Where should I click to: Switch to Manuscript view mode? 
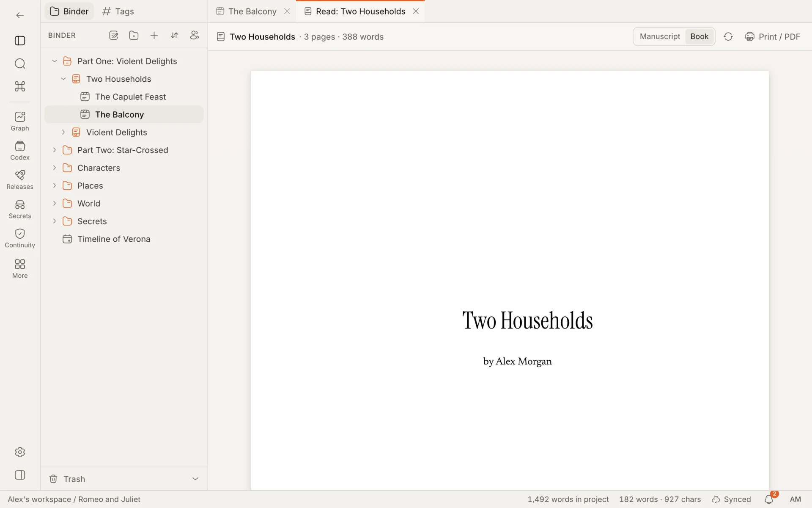click(660, 36)
